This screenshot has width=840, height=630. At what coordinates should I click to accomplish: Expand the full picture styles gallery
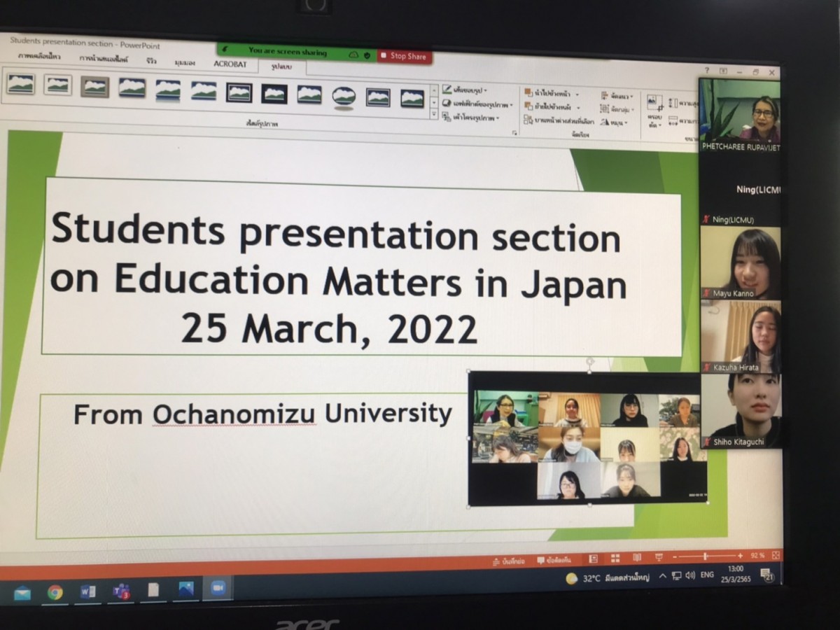(x=434, y=114)
